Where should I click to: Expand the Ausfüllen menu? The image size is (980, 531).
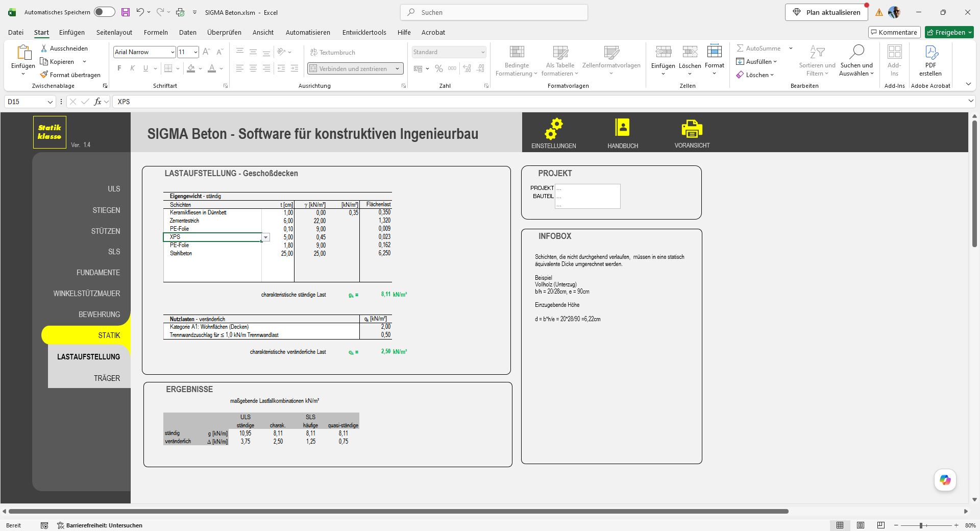tap(756, 62)
